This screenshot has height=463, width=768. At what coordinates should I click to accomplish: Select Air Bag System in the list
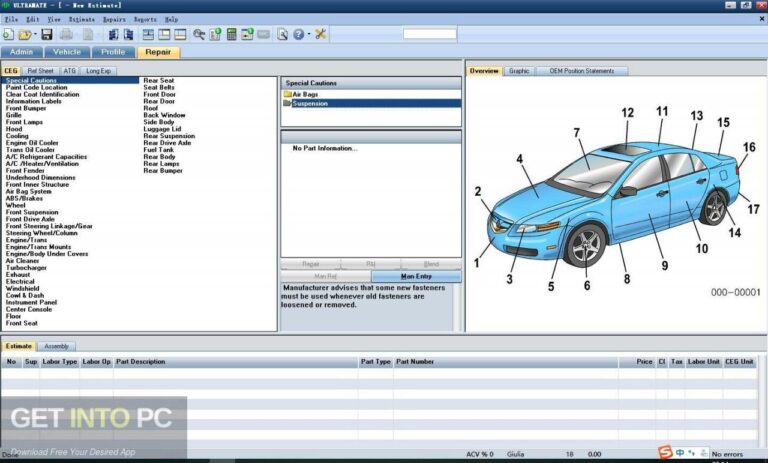click(28, 192)
